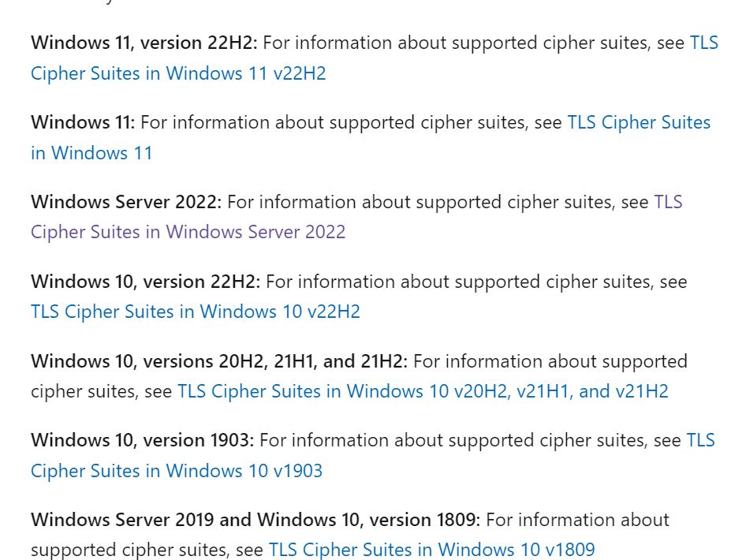The height and width of the screenshot is (560, 742).
Task: Click description sentence after 'Windows 10, version 22H2:'
Action: (x=476, y=282)
